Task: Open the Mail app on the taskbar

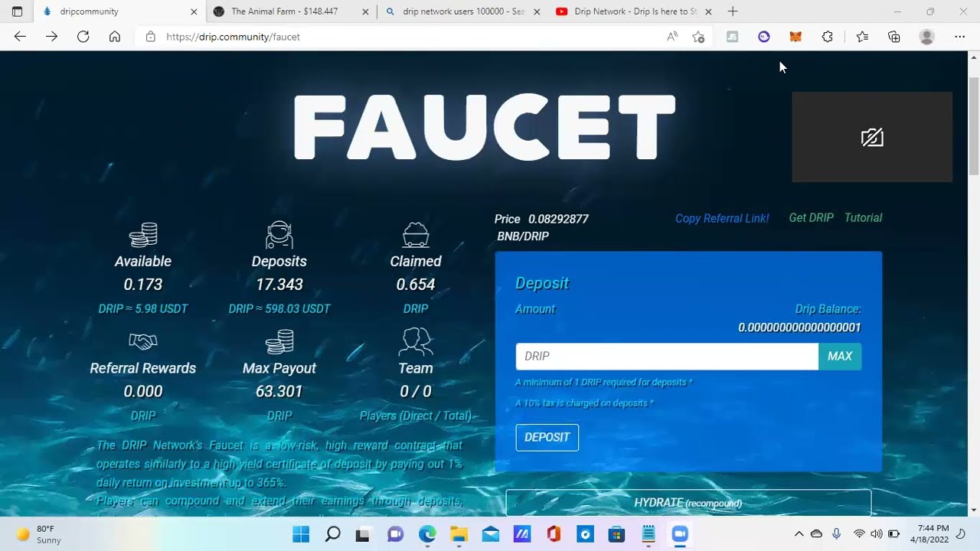Action: (x=491, y=534)
